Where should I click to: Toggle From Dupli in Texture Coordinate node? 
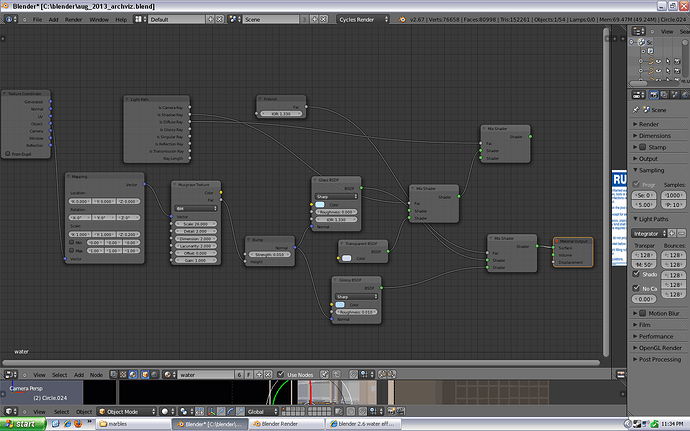(7, 154)
